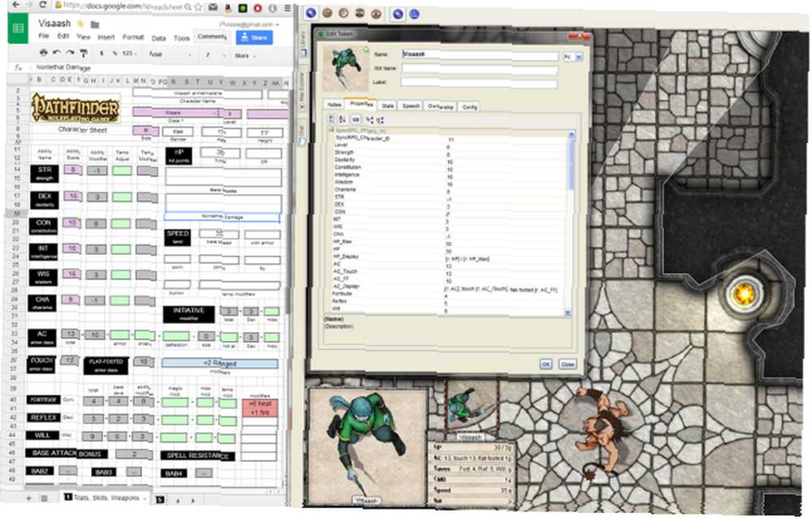Format cells as currency
This screenshot has height=518, width=812.
tap(101, 54)
